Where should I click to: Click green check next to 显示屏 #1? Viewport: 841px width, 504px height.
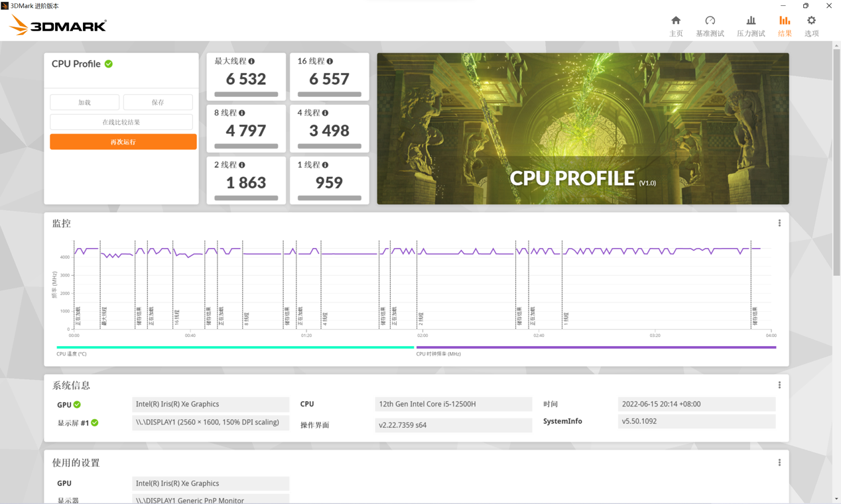point(95,422)
